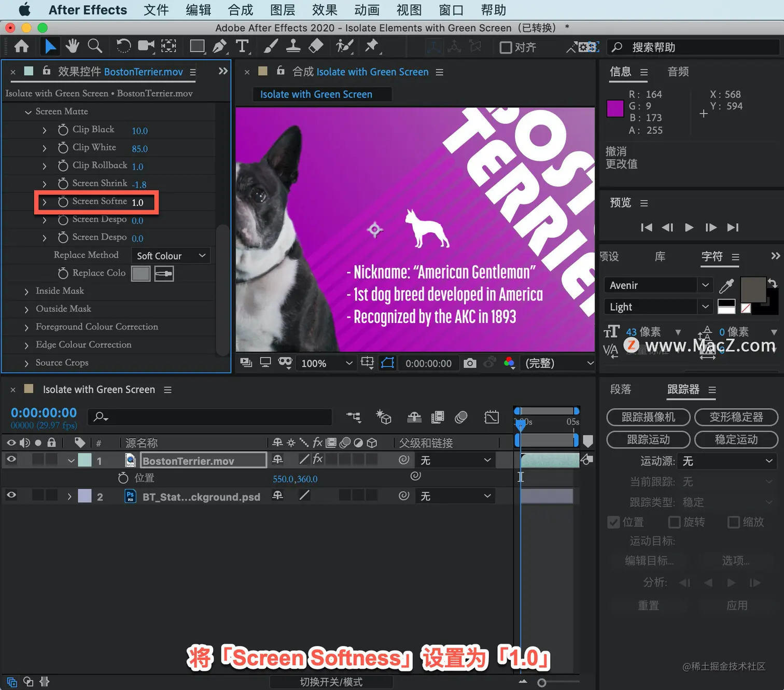Screen dimensions: 784x690
Task: Expand the Inside Mask group
Action: tap(26, 292)
